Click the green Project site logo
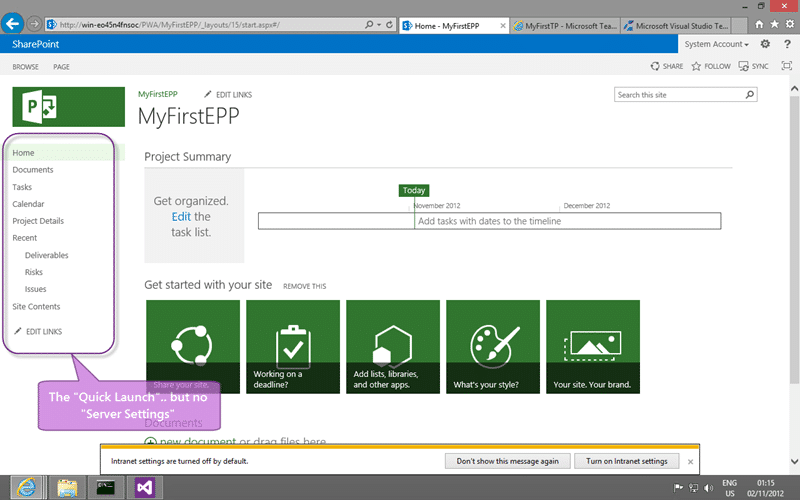The height and width of the screenshot is (500, 800). [68, 107]
